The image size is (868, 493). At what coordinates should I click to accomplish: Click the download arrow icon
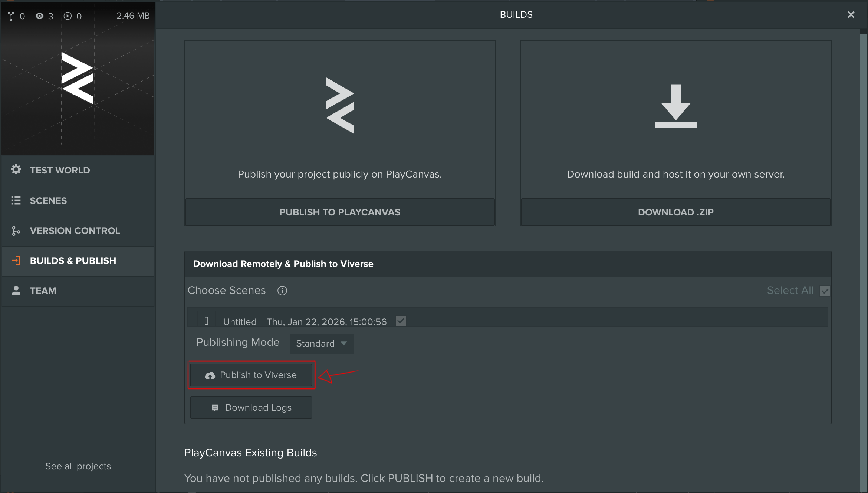point(675,106)
